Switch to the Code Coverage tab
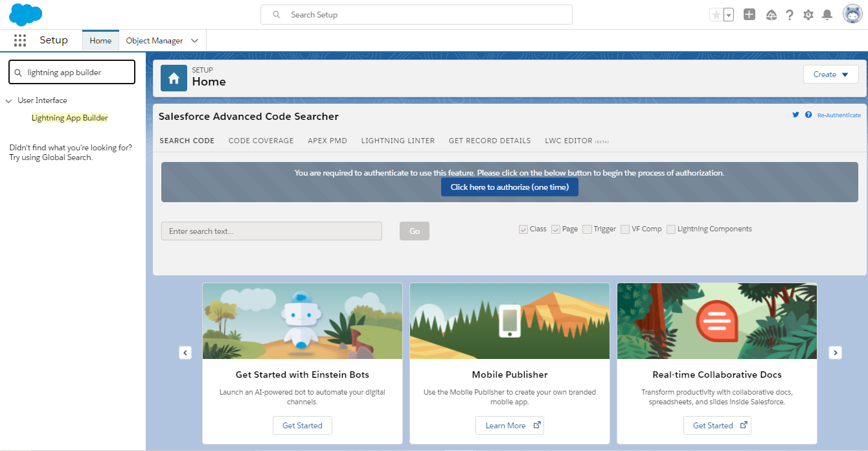Screen dimensions: 868x451 coord(260,140)
